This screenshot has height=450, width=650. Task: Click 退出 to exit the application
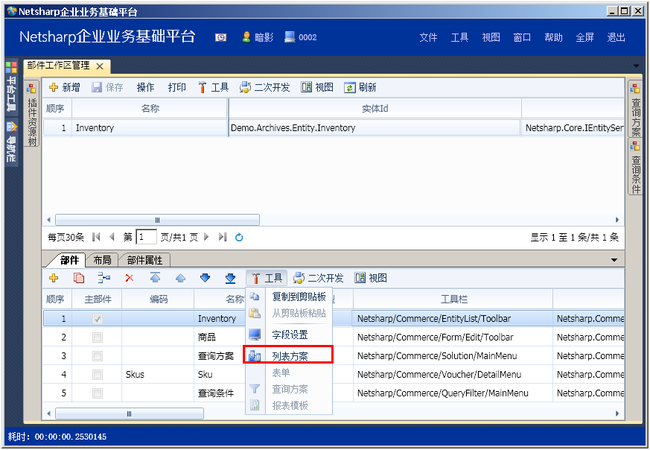click(x=616, y=38)
